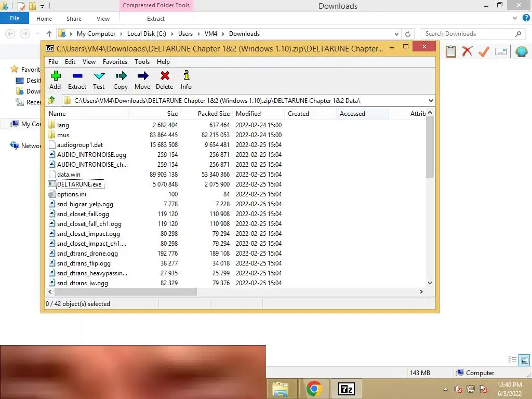The image size is (532, 399).
Task: Click the muted volume tray icon
Action: [x=458, y=389]
